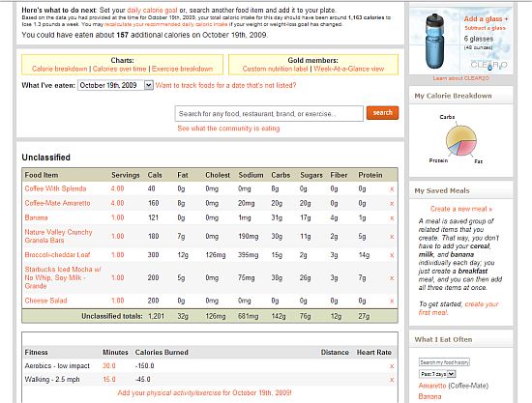Delete Nature Valley Crunchy Granola Bars row x
Screen dimensions: 532x403
click(x=392, y=237)
